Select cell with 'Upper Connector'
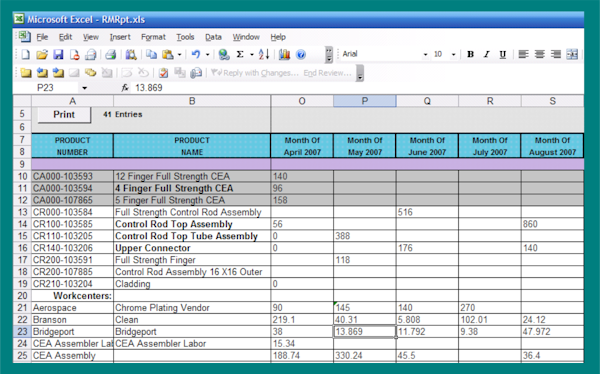This screenshot has height=374, width=600. coord(192,248)
